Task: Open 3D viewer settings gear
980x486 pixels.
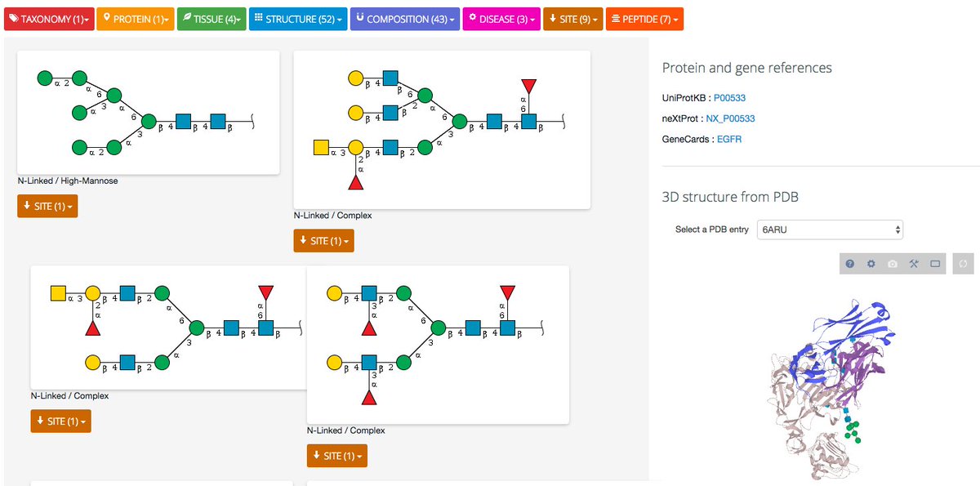Action: (871, 264)
